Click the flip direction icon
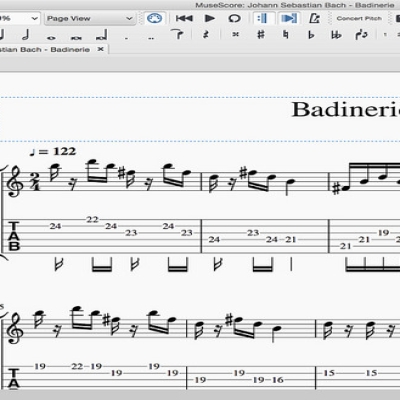The image size is (400, 400). 361,34
